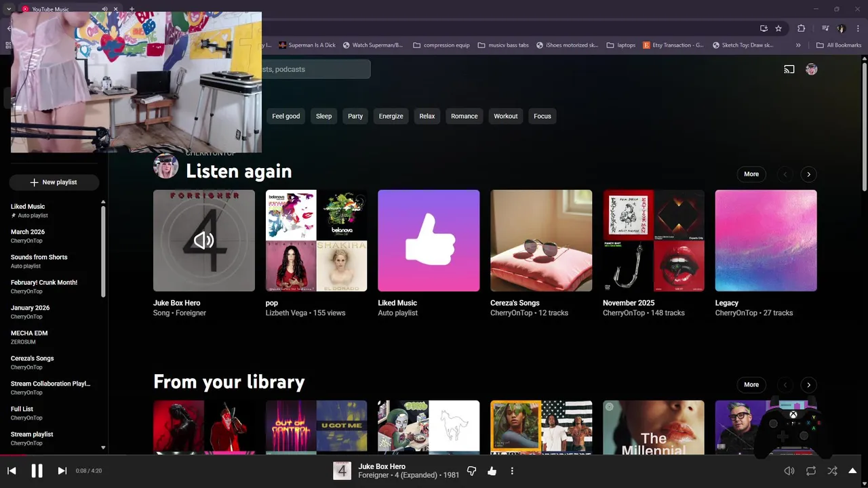Viewport: 868px width, 488px height.
Task: Select the Romance mood chip
Action: 465,116
